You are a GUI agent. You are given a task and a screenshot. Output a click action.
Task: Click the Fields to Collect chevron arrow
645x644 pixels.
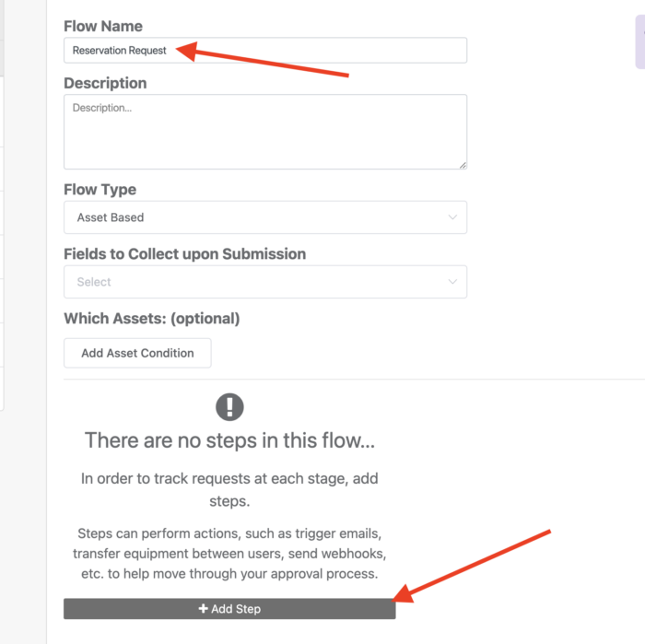point(452,282)
